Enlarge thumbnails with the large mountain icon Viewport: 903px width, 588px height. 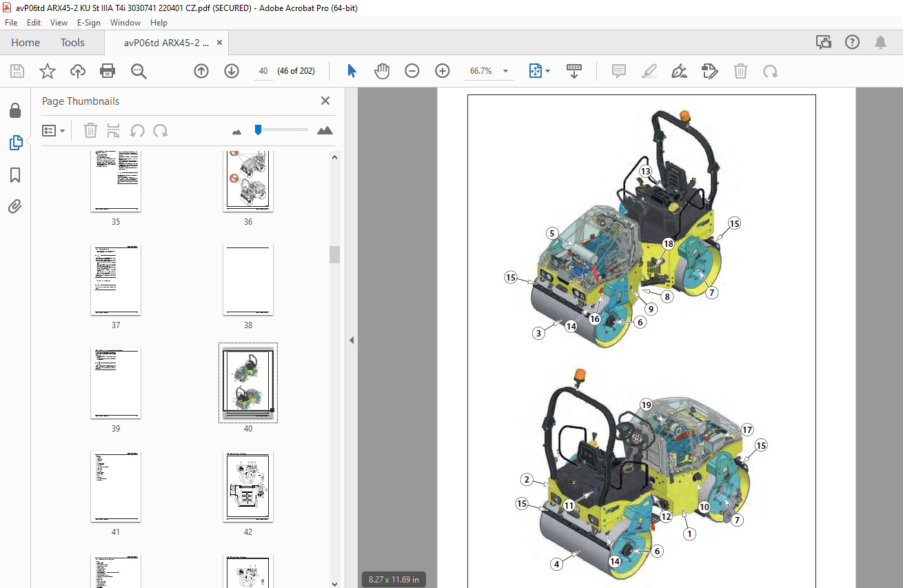click(325, 130)
